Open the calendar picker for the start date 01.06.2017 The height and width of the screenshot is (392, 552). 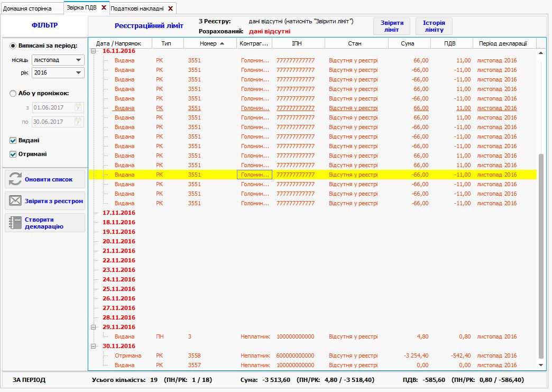click(78, 107)
